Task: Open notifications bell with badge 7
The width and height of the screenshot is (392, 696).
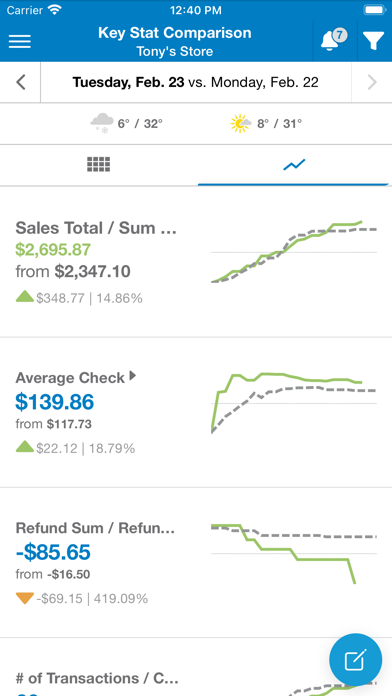Action: [333, 40]
